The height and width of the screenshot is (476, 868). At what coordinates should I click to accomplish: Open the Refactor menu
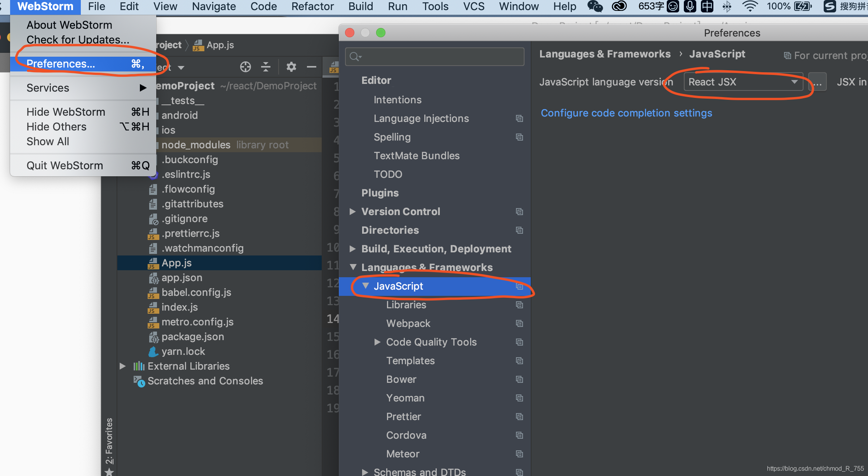pyautogui.click(x=312, y=6)
